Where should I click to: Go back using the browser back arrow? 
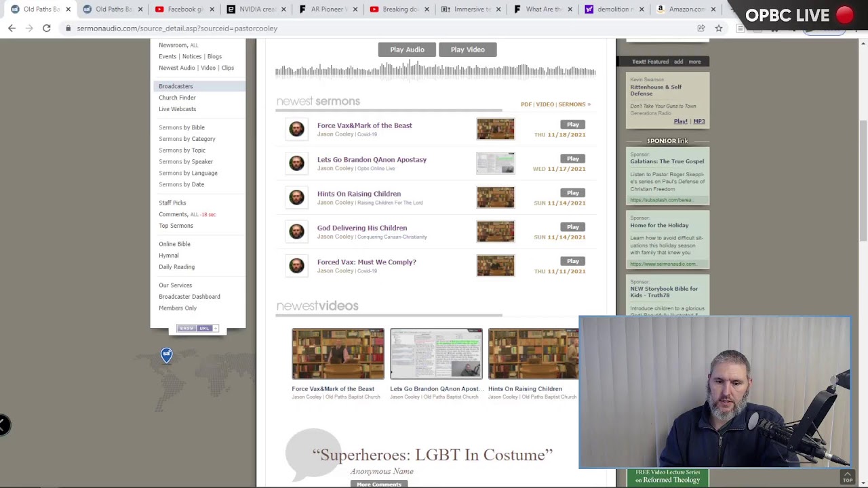click(x=12, y=28)
